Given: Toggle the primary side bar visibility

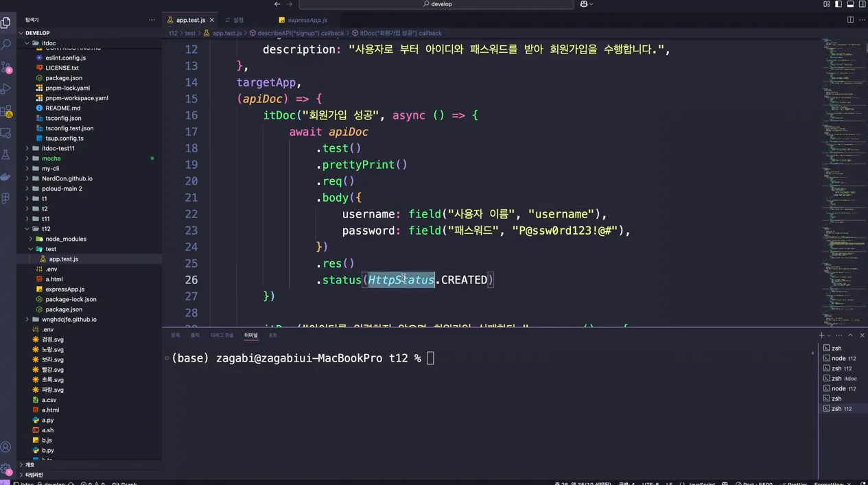Looking at the screenshot, I should [838, 4].
